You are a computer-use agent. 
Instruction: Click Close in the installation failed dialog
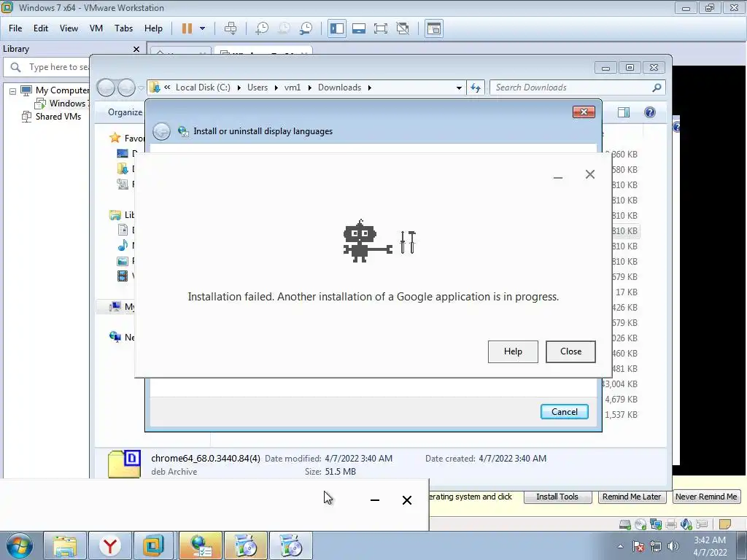570,351
